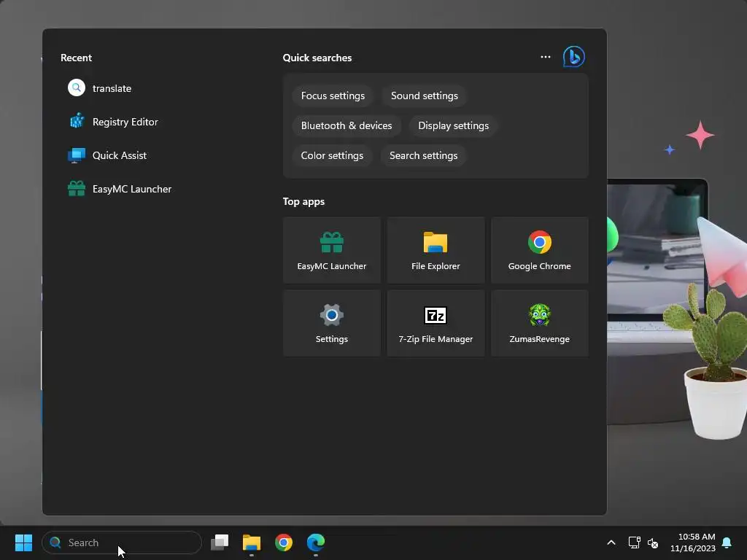Open Microsoft Edge from the taskbar
Viewport: 747px width, 560px height.
315,542
